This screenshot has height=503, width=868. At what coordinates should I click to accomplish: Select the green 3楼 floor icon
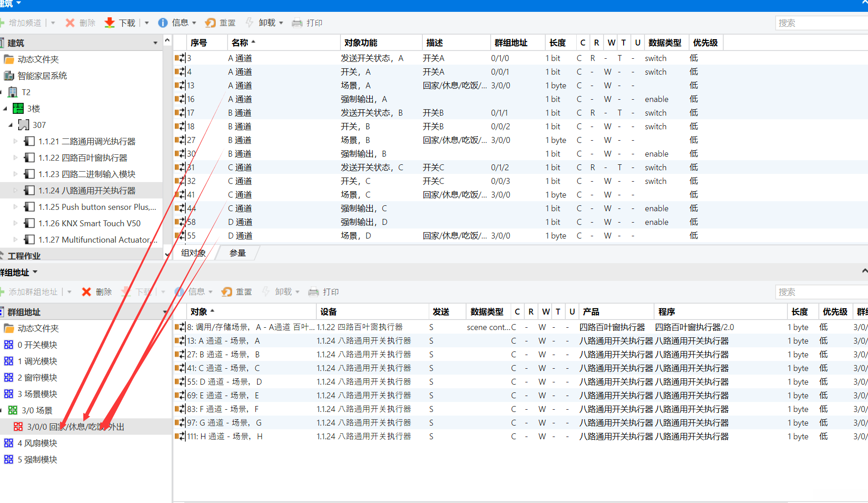18,109
